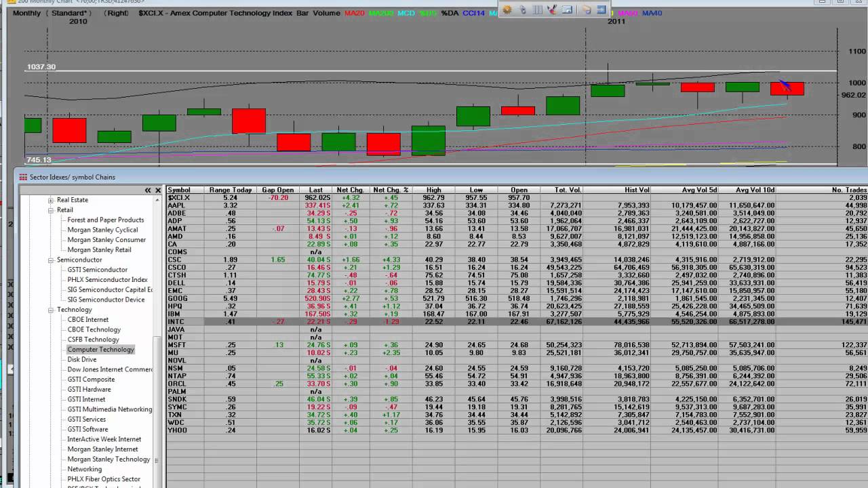Select the GOOG symbol row
868x488 pixels.
(517, 298)
